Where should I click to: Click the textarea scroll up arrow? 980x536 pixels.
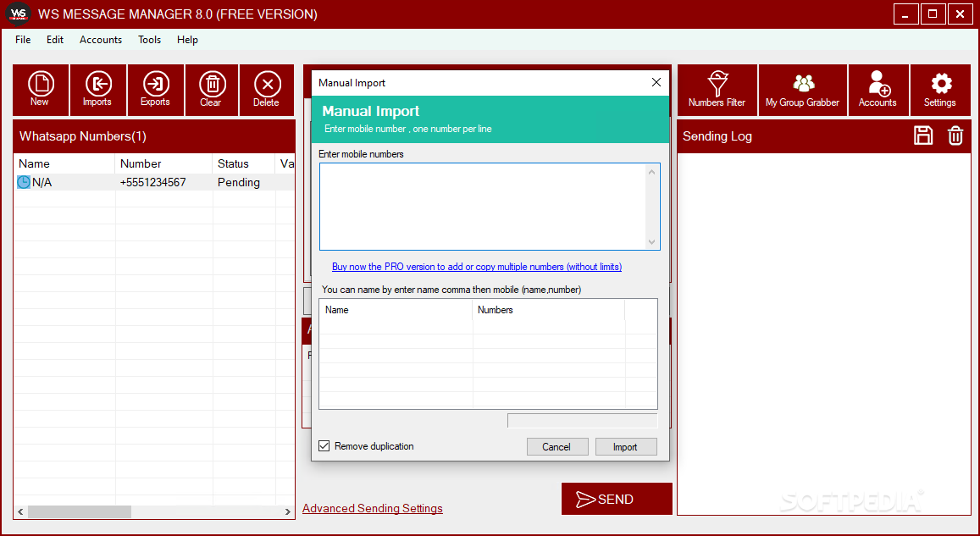[652, 172]
